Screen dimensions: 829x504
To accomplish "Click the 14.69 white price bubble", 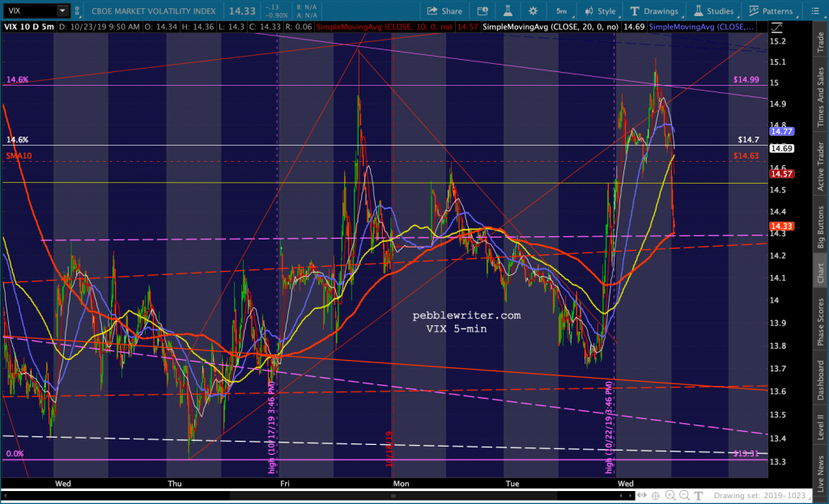I will tap(781, 148).
